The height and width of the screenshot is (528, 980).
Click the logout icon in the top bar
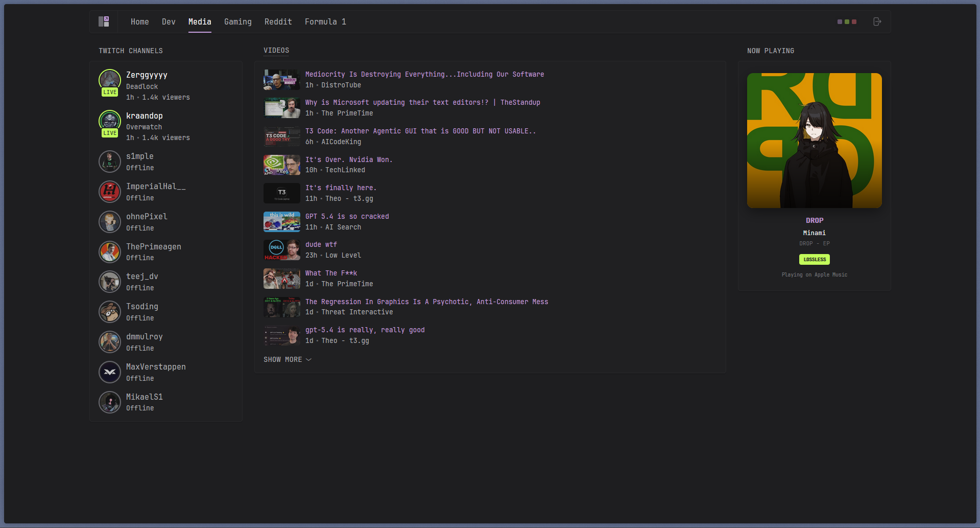pyautogui.click(x=877, y=21)
